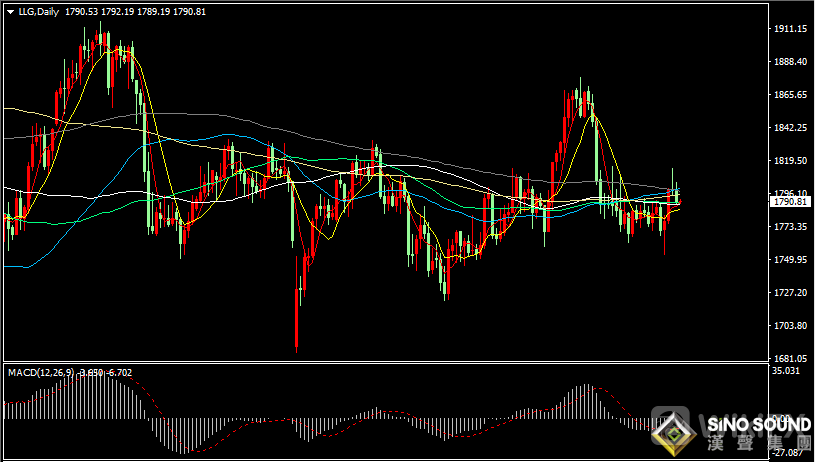Click the highest candle near 1911 peak

[x=98, y=38]
